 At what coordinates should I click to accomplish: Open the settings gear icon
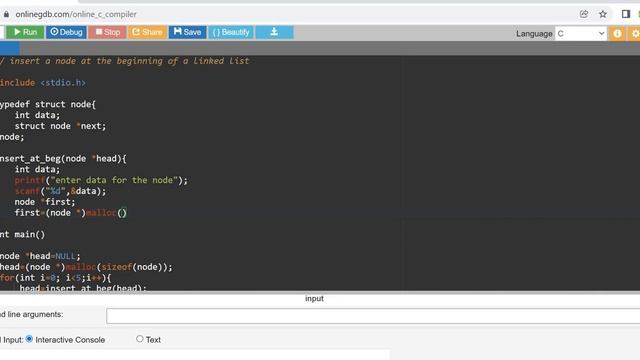click(x=634, y=33)
